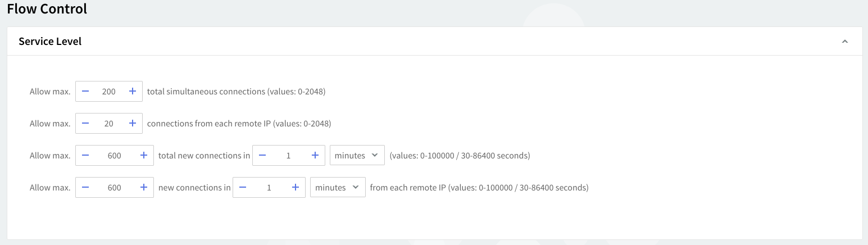This screenshot has width=868, height=245.
Task: Decrease total new connections limit of 600
Action: point(85,155)
